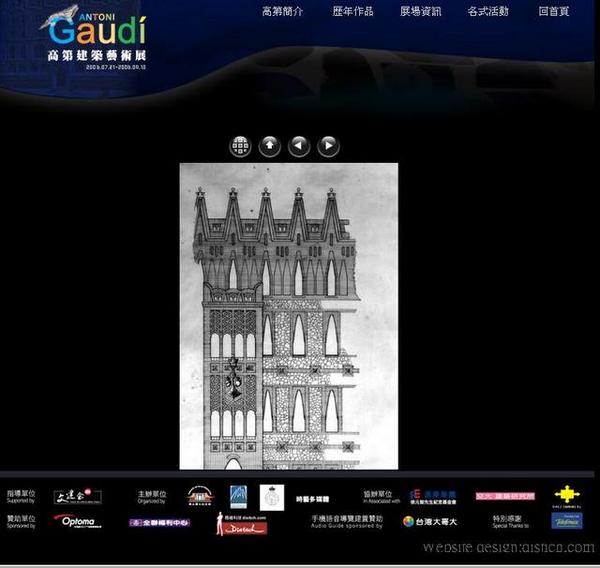Click the red-blue foundation logo after 協辦單位

click(x=432, y=497)
